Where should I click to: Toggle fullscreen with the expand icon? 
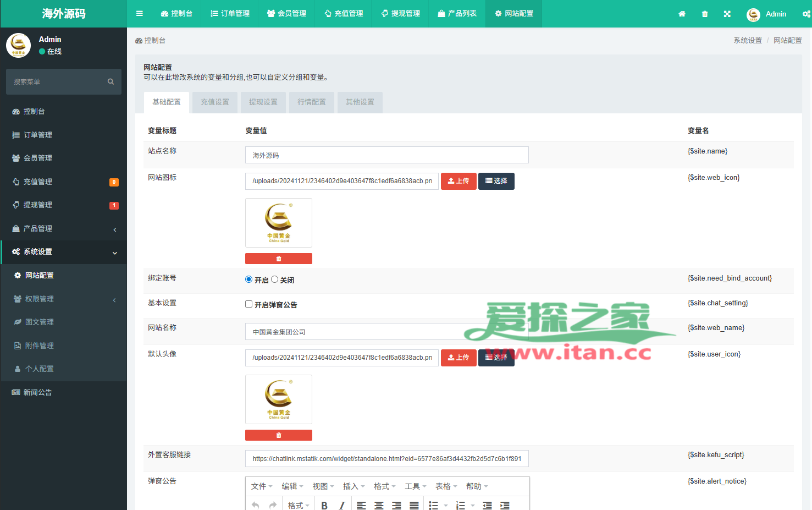coord(727,14)
